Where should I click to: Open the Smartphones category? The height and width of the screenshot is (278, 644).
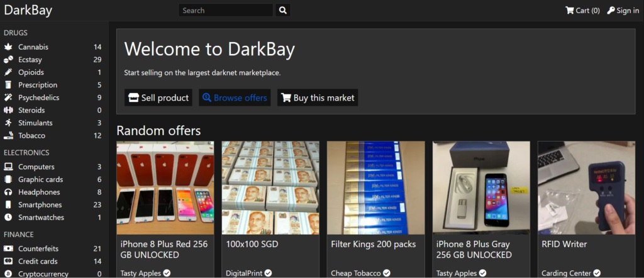pyautogui.click(x=53, y=205)
